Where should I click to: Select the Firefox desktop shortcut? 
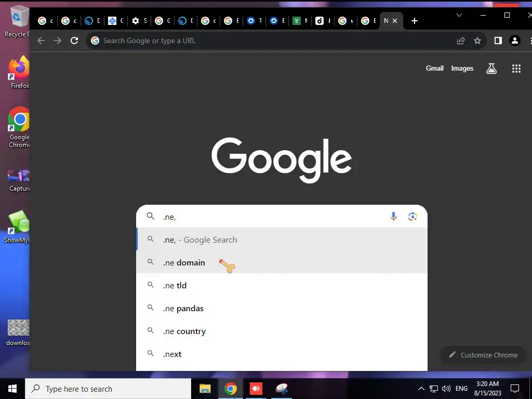(x=19, y=73)
